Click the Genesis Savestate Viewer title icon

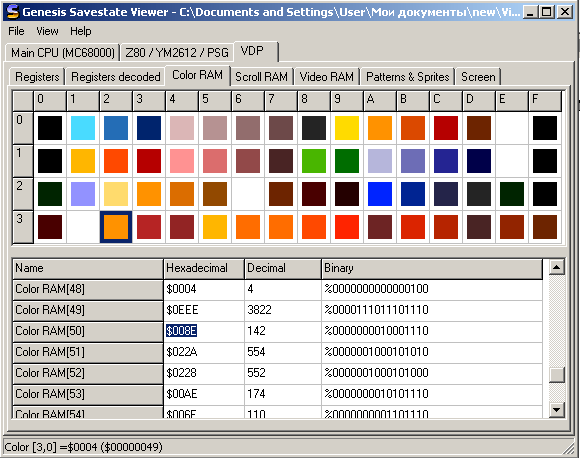[x=13, y=11]
